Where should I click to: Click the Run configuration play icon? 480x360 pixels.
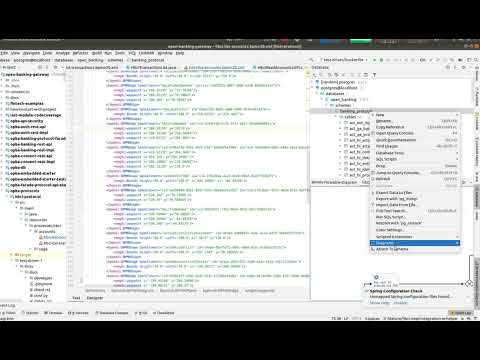tap(374, 60)
